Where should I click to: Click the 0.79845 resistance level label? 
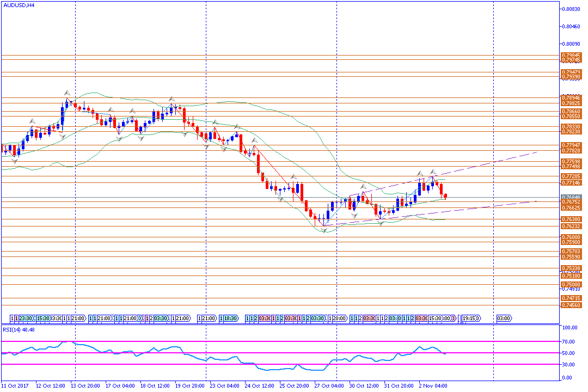tap(571, 55)
